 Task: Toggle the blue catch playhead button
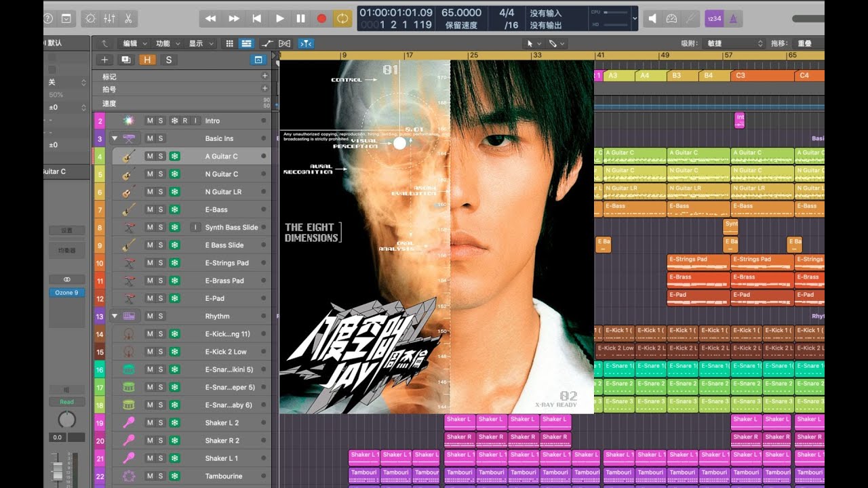306,43
